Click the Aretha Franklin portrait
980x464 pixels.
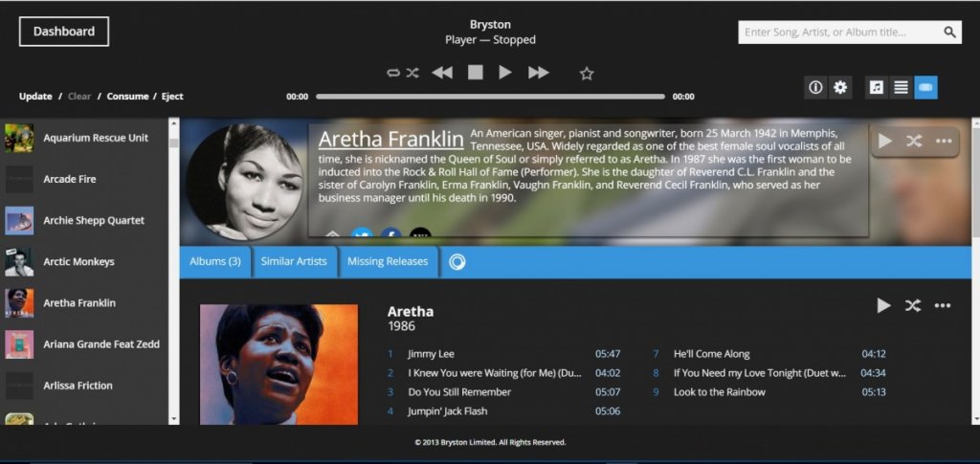pyautogui.click(x=244, y=182)
